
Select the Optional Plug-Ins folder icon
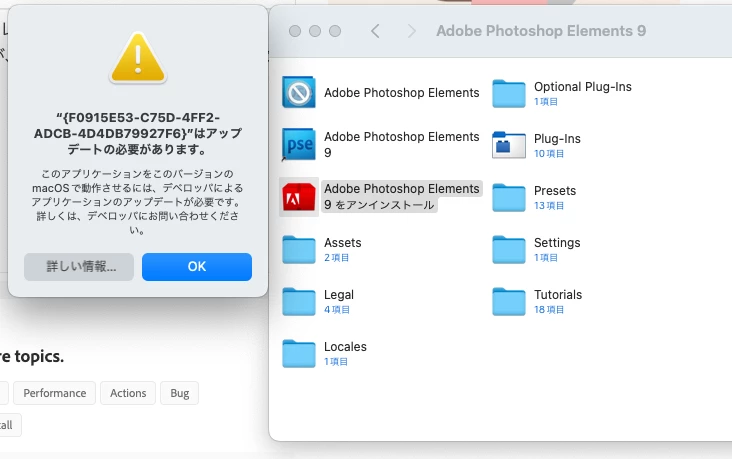(x=509, y=93)
